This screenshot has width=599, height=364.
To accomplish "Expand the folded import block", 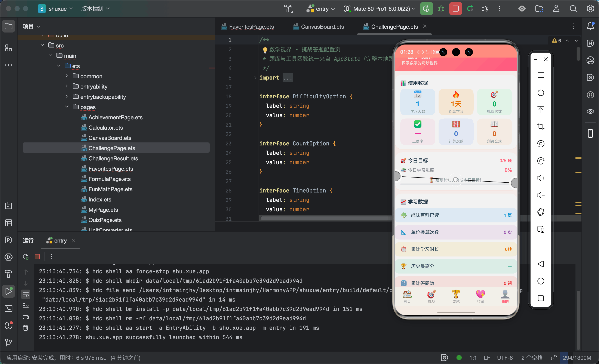I will coord(255,77).
